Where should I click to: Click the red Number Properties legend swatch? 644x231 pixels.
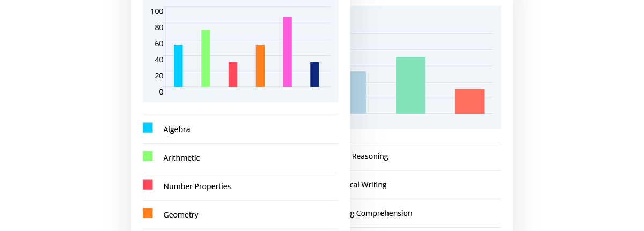tap(148, 185)
